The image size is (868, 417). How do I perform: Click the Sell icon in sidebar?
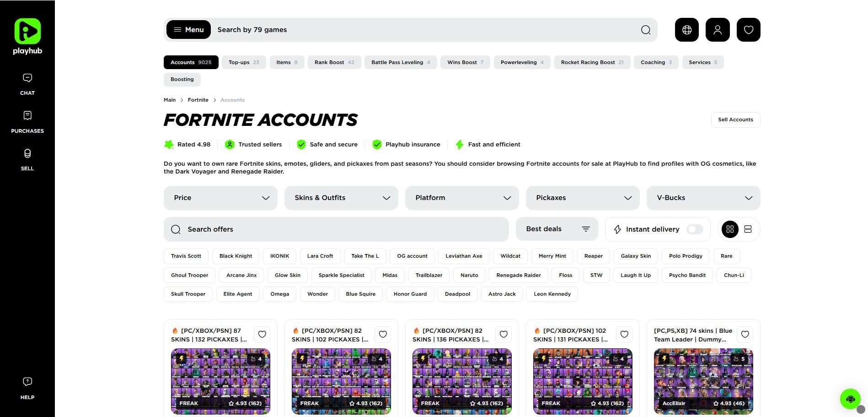click(27, 159)
